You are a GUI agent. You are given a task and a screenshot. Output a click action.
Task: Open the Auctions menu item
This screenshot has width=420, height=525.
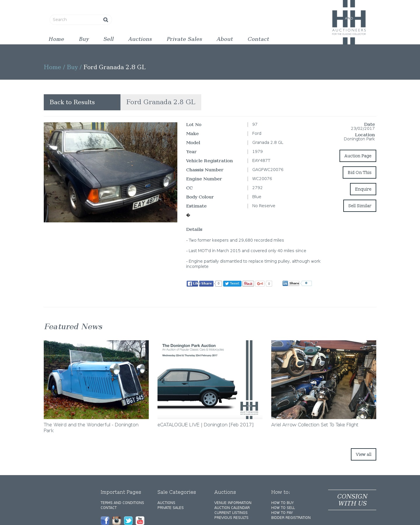[x=140, y=39]
